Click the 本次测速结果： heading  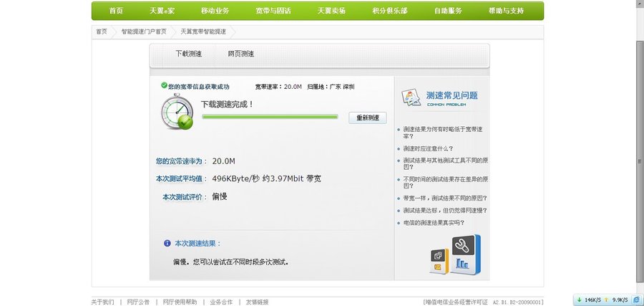coord(198,243)
